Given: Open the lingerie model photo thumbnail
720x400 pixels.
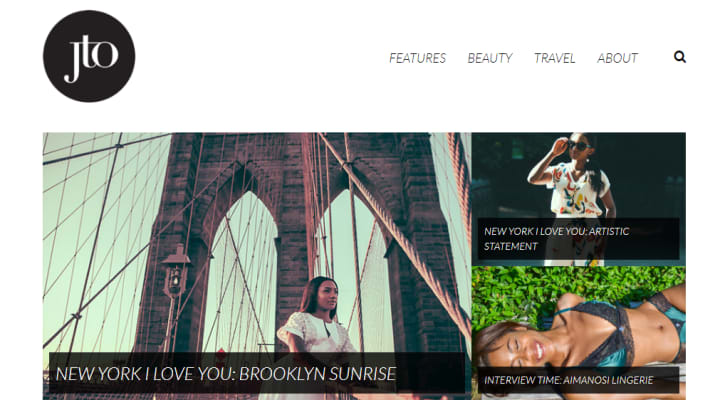Looking at the screenshot, I should [x=579, y=333].
